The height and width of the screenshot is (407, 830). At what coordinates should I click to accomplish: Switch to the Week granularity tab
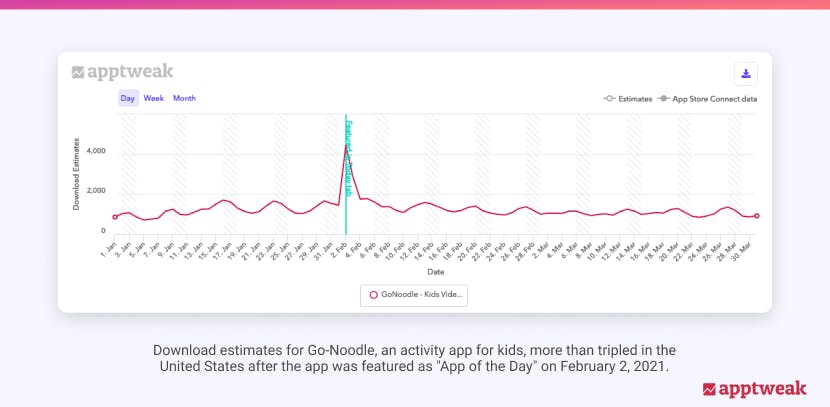coord(153,98)
